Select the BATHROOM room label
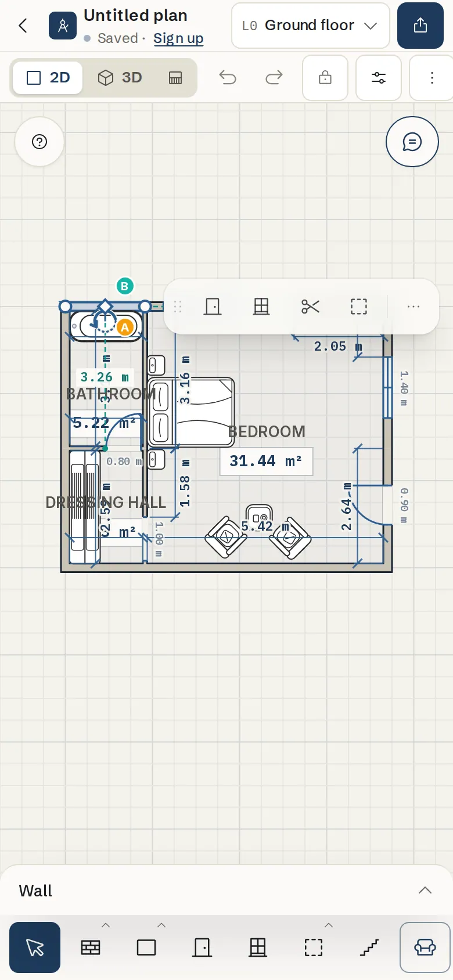Screen dimensions: 453x980 [110, 394]
